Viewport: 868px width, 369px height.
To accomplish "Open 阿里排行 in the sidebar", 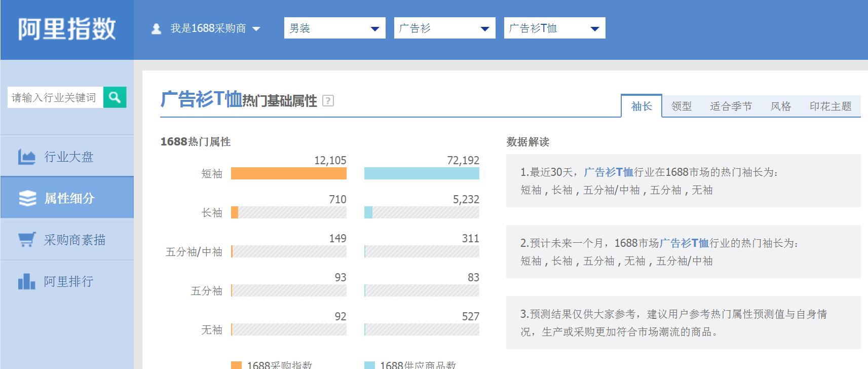I will pyautogui.click(x=67, y=281).
